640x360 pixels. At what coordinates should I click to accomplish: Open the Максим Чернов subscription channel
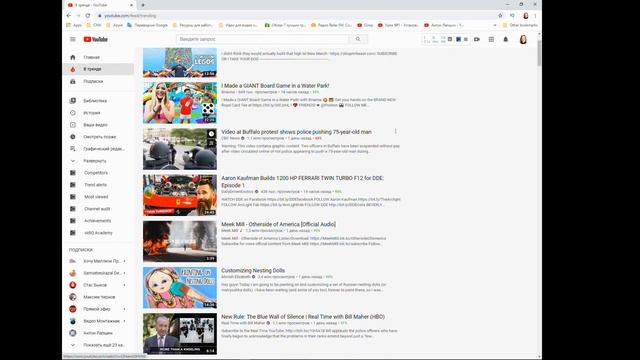98,297
